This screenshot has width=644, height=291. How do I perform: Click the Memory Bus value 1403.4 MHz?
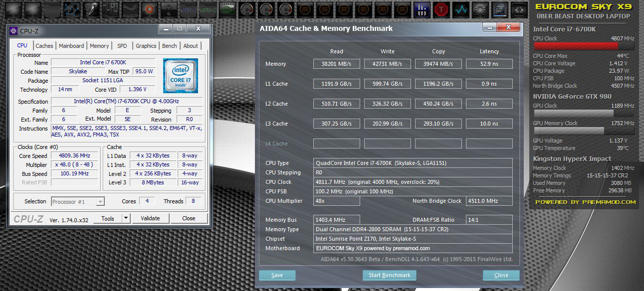(337, 220)
